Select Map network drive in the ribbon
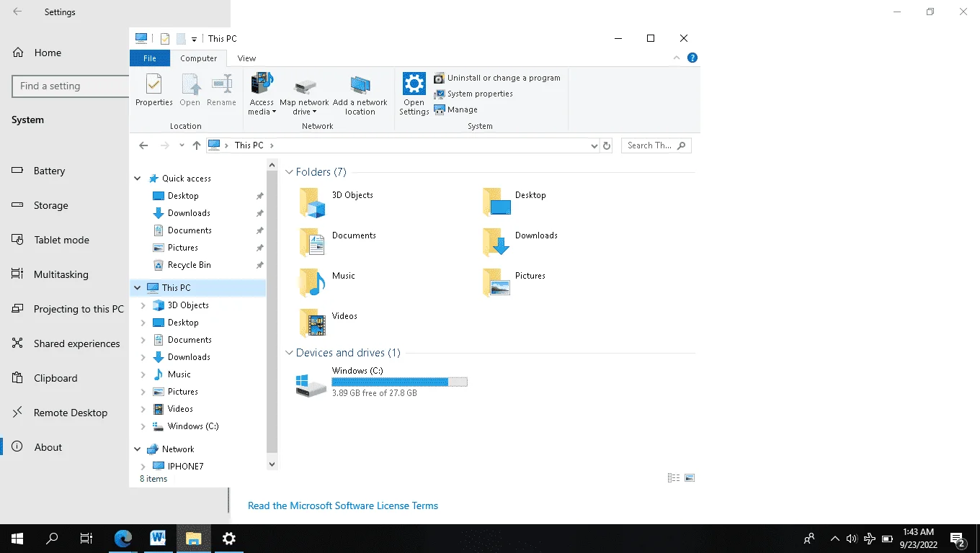The width and height of the screenshot is (980, 553). (x=304, y=94)
